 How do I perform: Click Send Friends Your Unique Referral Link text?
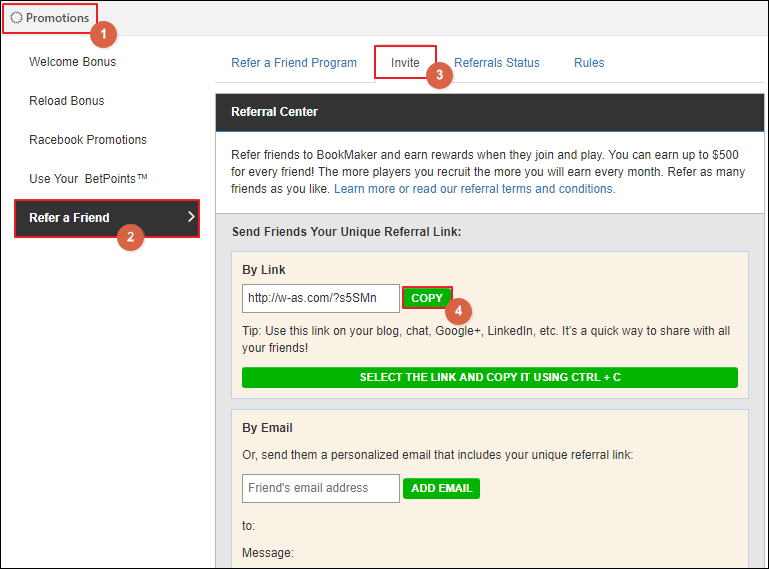coord(347,232)
